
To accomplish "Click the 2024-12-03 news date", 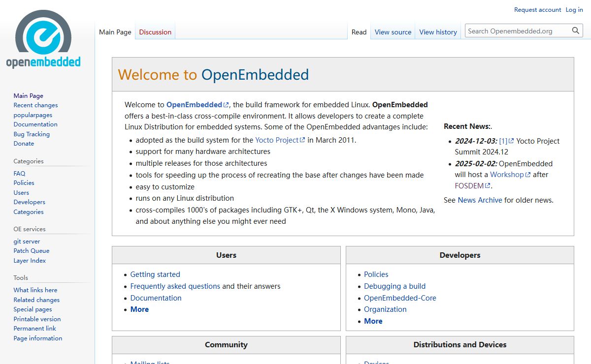I will [x=476, y=141].
